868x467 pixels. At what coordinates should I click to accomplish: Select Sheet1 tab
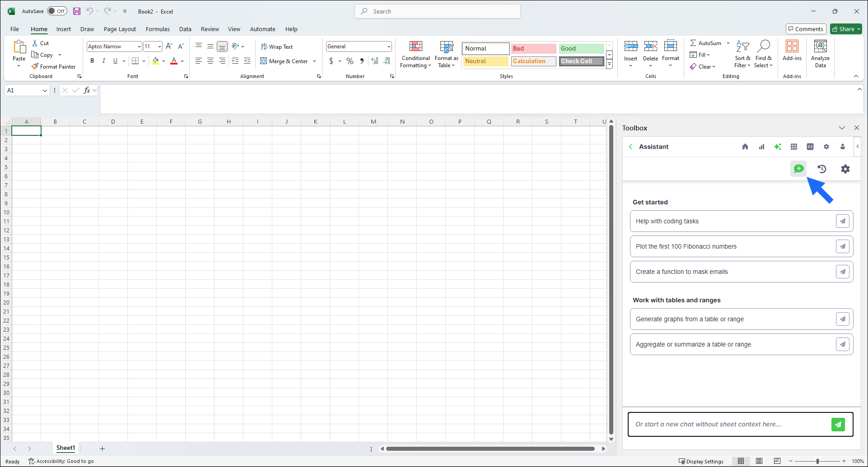tap(65, 448)
